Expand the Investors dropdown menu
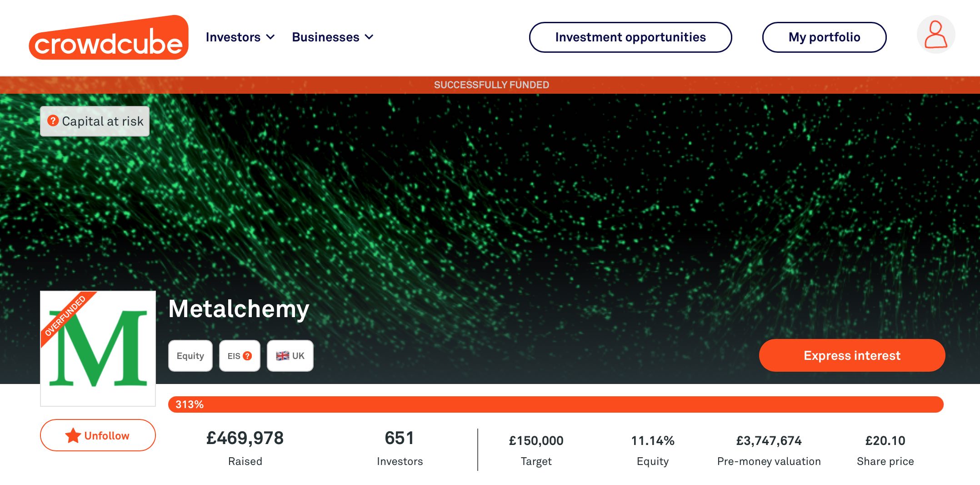 [x=240, y=37]
